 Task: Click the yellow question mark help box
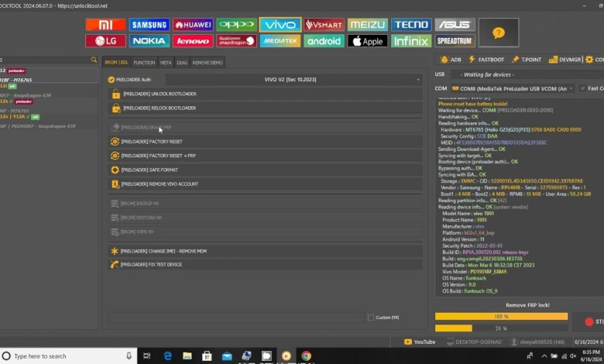(x=499, y=33)
